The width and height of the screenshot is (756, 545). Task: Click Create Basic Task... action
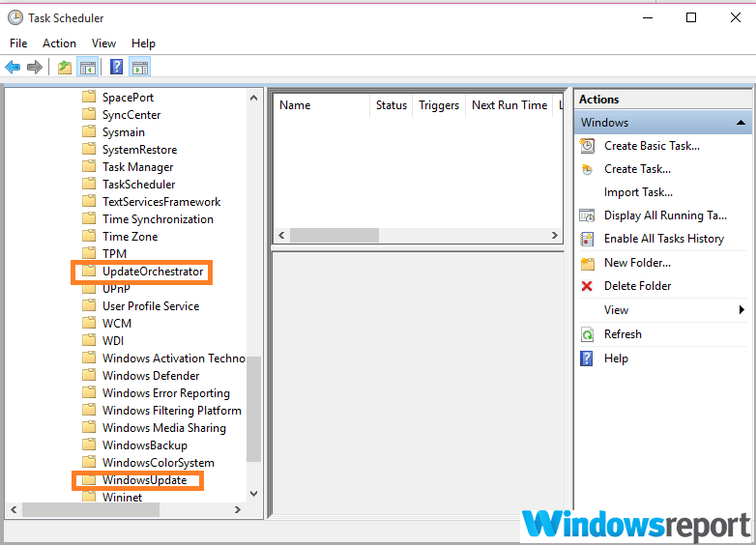tap(652, 146)
